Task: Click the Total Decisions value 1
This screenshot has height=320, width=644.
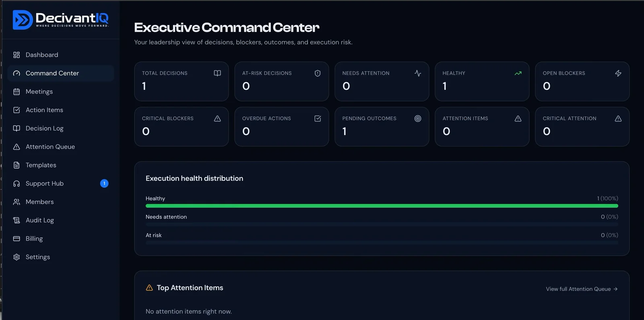Action: click(x=144, y=86)
